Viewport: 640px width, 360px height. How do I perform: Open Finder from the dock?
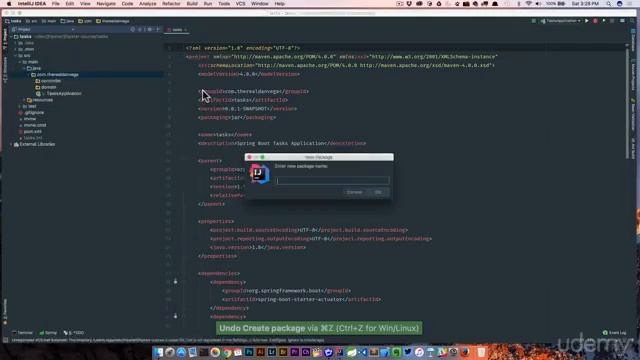tap(159, 352)
